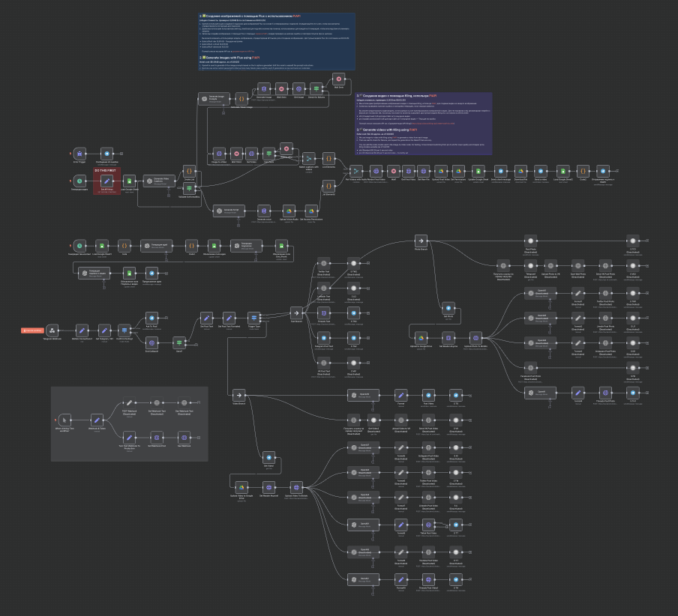Select the Match captions with videos merge node
Viewport: 678px width, 616px height.
309,159
